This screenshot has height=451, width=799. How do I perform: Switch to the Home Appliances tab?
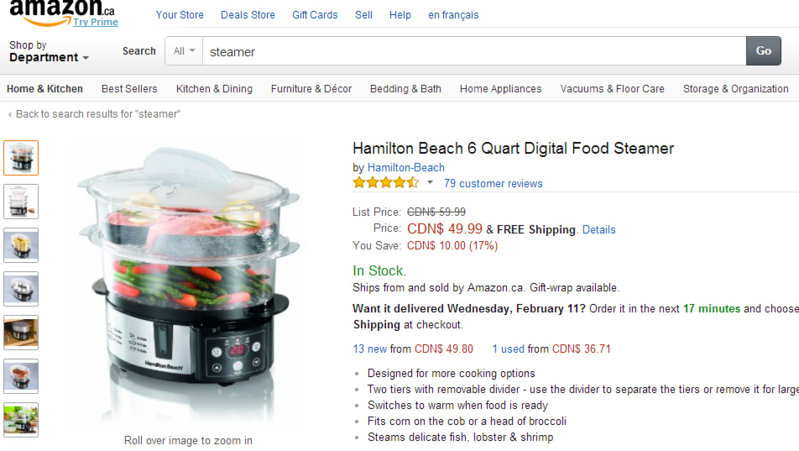(500, 89)
